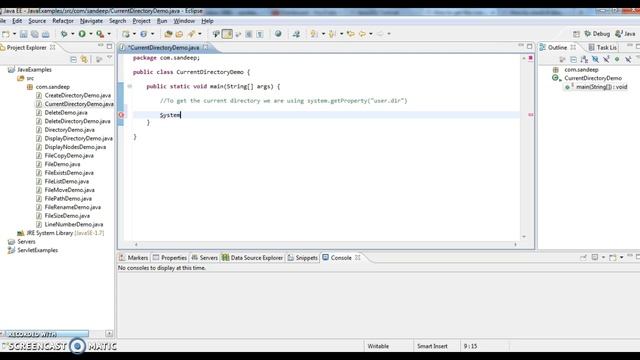Screen dimensions: 640x360
Task: Toggle Sort in Outline panel
Action: click(584, 60)
